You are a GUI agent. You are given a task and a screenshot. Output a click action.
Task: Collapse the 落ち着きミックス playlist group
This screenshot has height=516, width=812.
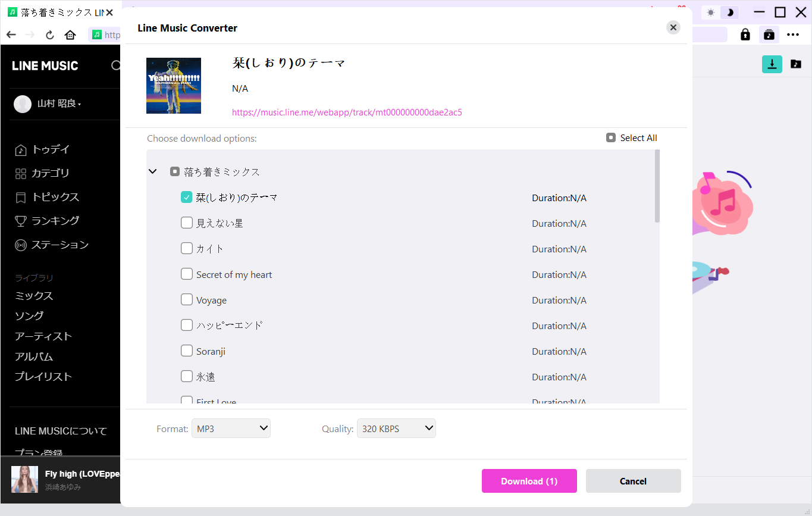click(153, 171)
